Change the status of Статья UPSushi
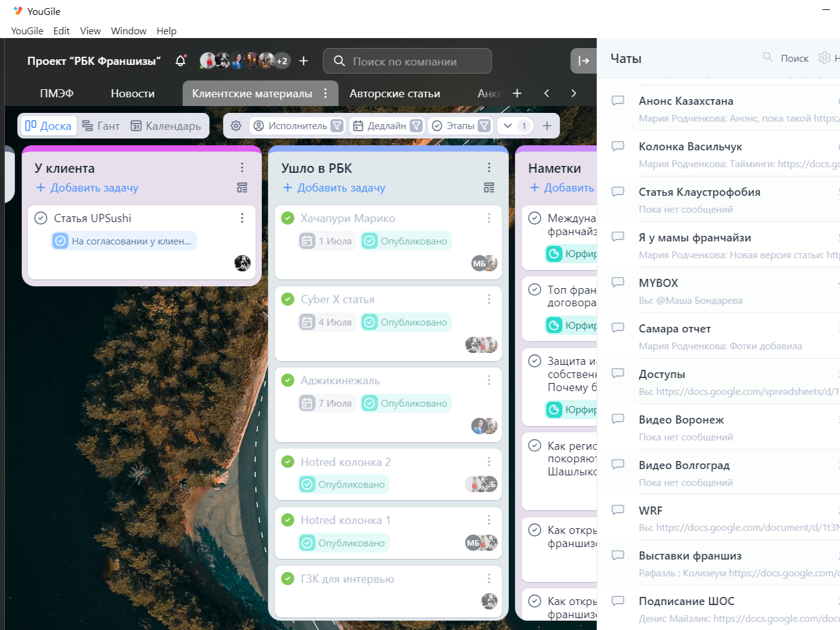 click(124, 241)
